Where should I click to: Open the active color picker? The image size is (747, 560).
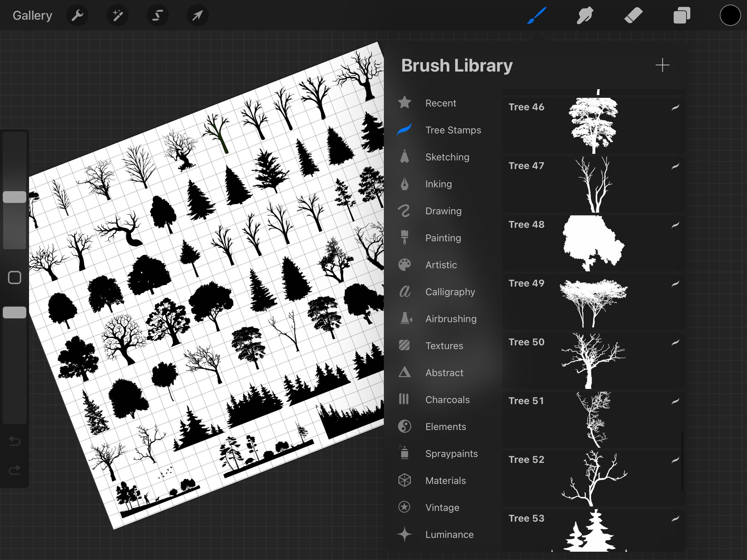pyautogui.click(x=730, y=15)
